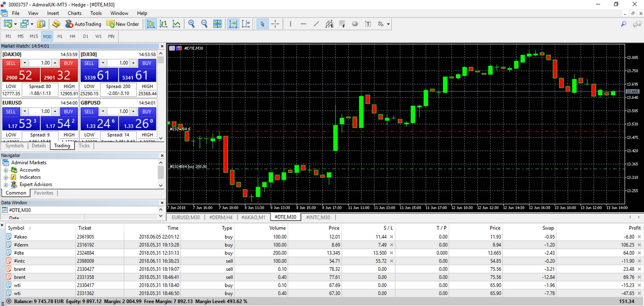
Task: Draw a trendline with the toolbar icon
Action: [x=316, y=24]
